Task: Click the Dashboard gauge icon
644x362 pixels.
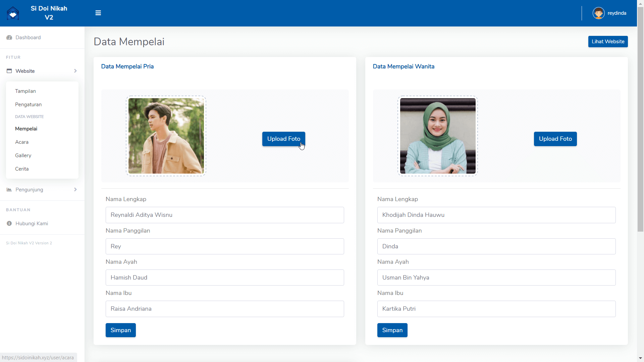Action: pos(9,38)
